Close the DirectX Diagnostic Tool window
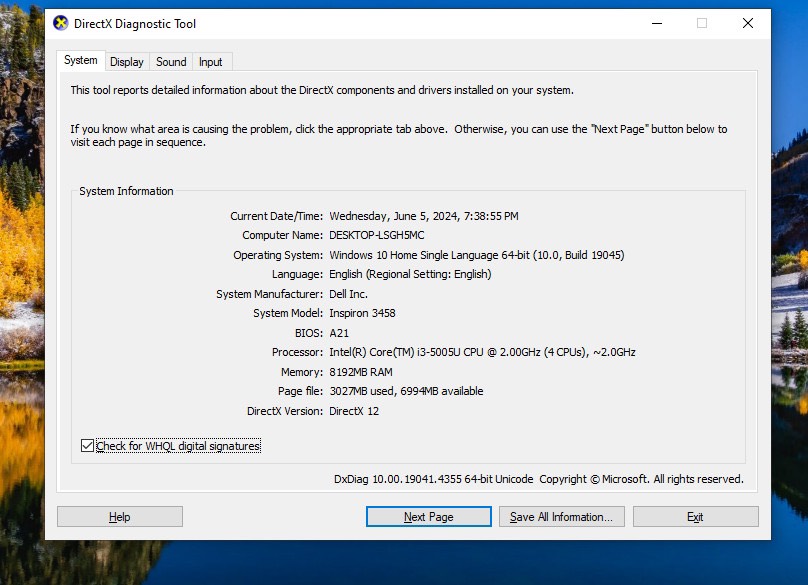 click(748, 24)
